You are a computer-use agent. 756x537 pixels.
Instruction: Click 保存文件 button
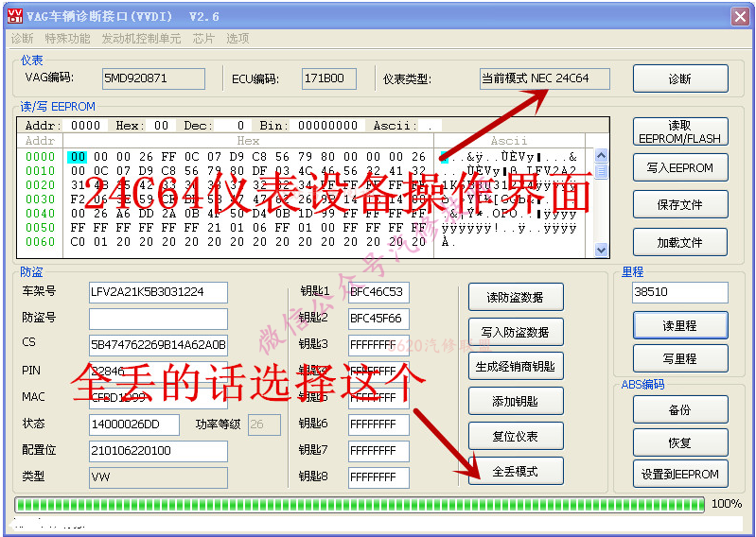[x=679, y=205]
